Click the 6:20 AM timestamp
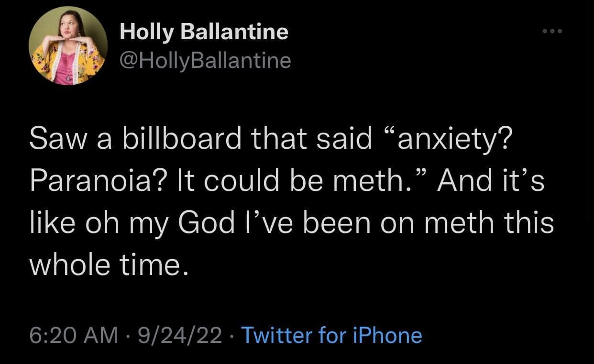The width and height of the screenshot is (594, 364). pyautogui.click(x=73, y=335)
